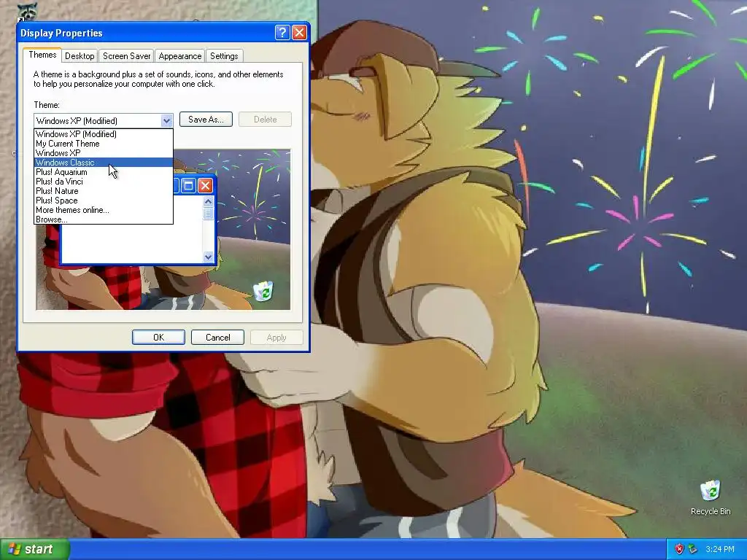
Task: Click the Help question mark button in Display Properties
Action: point(282,32)
